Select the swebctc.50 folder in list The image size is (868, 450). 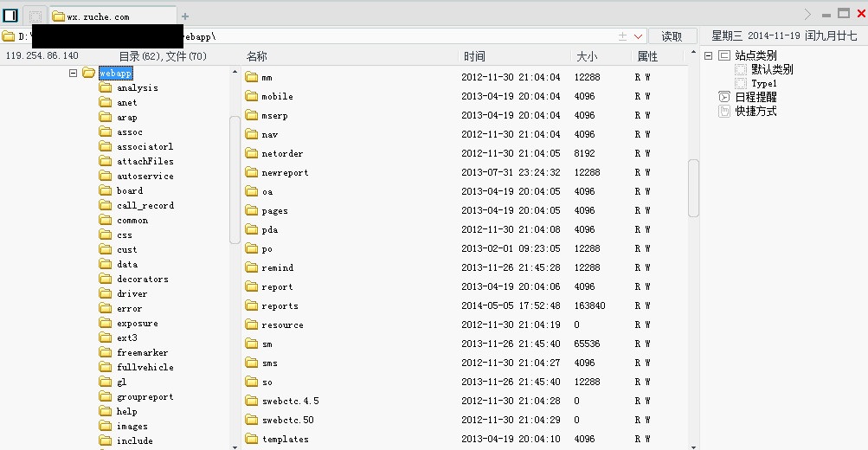pos(288,420)
